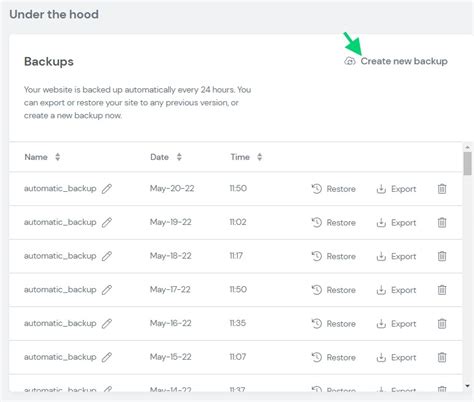
Task: Export the May-19-22 backup
Action: click(x=396, y=222)
